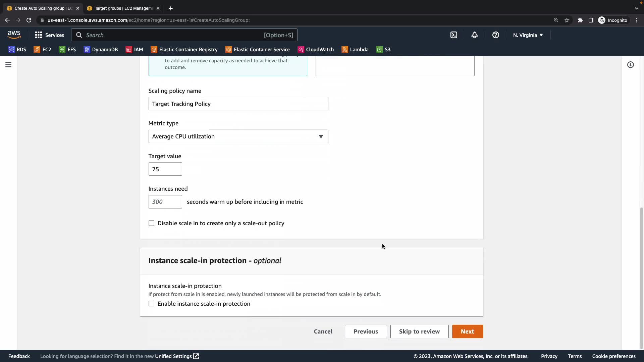This screenshot has width=644, height=362.
Task: Open the Services grid menu
Action: (x=49, y=35)
